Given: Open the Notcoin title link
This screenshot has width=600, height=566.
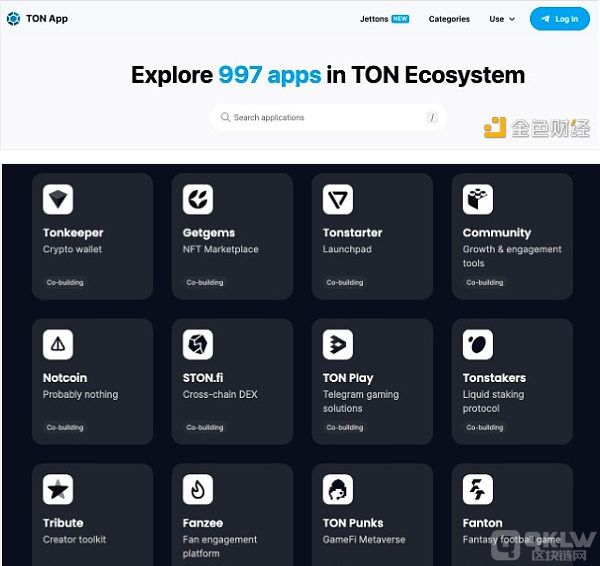Looking at the screenshot, I should (65, 378).
